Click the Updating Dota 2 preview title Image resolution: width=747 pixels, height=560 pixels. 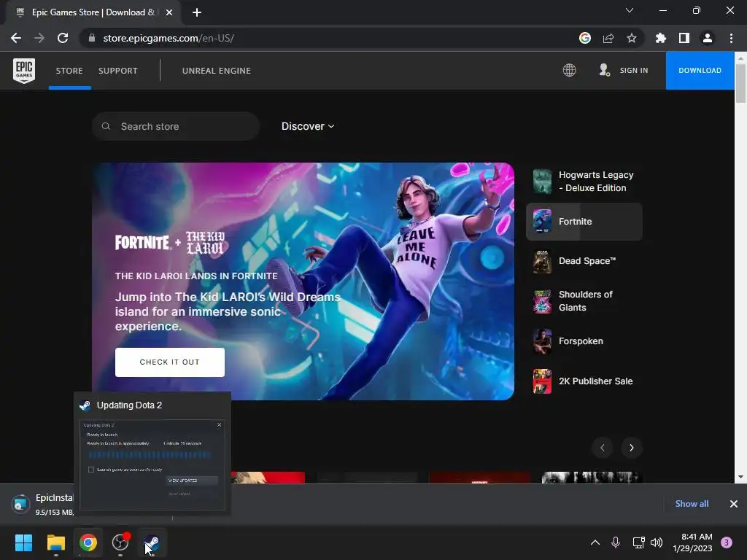(129, 405)
